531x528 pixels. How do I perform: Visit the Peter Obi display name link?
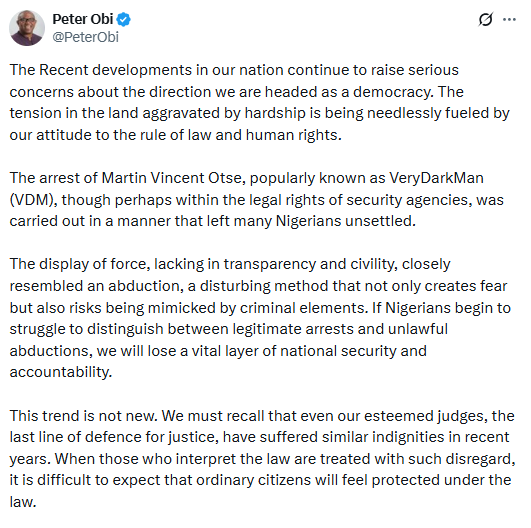(83, 19)
